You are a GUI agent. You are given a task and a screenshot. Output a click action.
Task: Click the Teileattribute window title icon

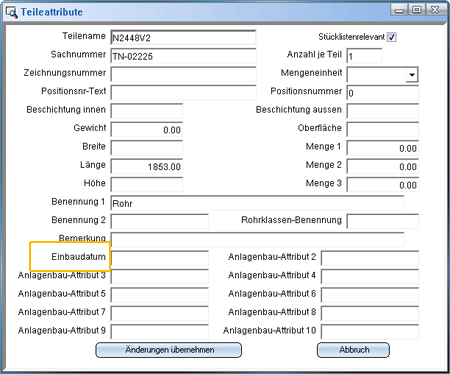click(x=11, y=12)
